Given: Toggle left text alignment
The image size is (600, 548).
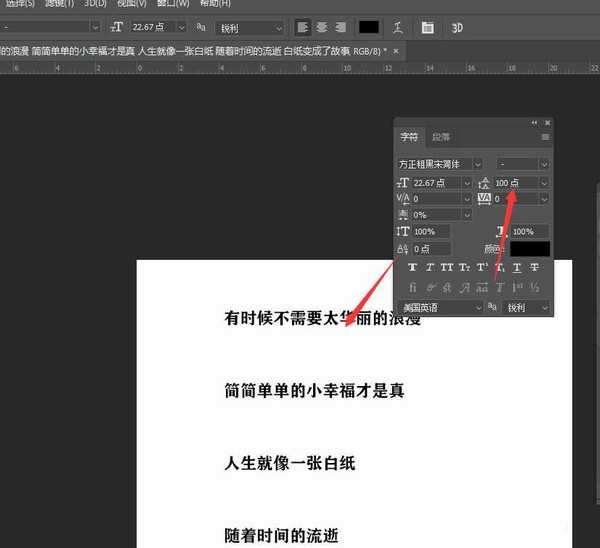Looking at the screenshot, I should 298,27.
